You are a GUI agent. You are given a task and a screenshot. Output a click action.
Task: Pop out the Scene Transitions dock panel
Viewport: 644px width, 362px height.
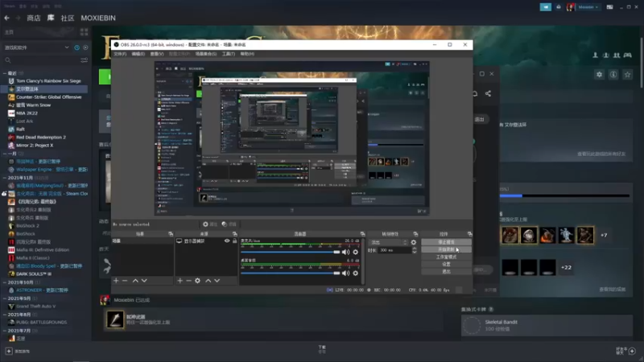[x=415, y=234]
